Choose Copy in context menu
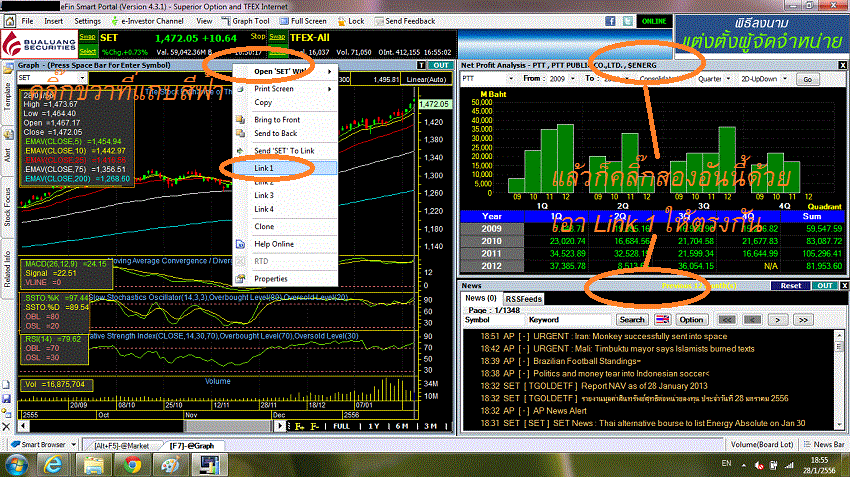Screen dimensions: 850x477 (x=285, y=102)
